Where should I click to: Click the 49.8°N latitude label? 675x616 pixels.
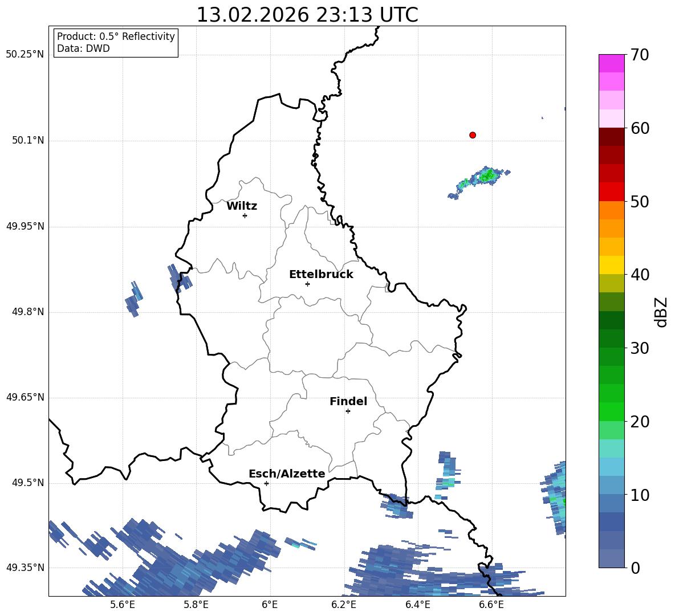[28, 312]
